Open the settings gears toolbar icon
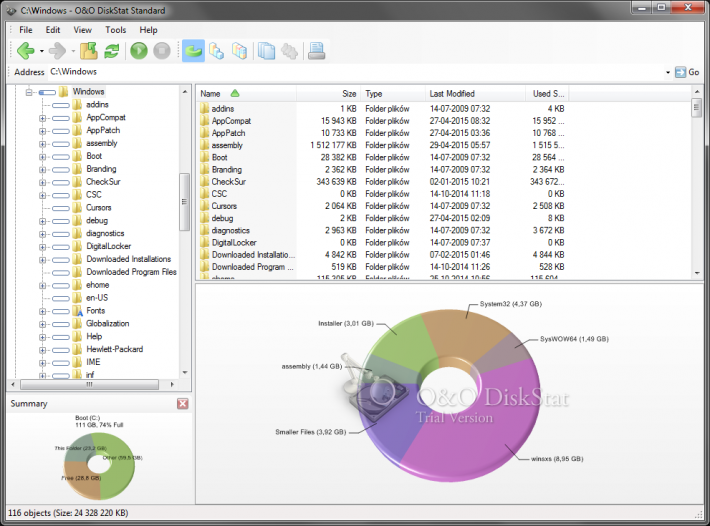Screen dimensions: 710x526 point(289,51)
